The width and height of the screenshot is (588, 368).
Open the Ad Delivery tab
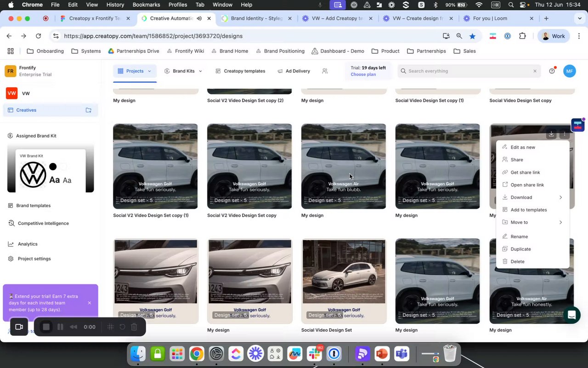tap(294, 71)
